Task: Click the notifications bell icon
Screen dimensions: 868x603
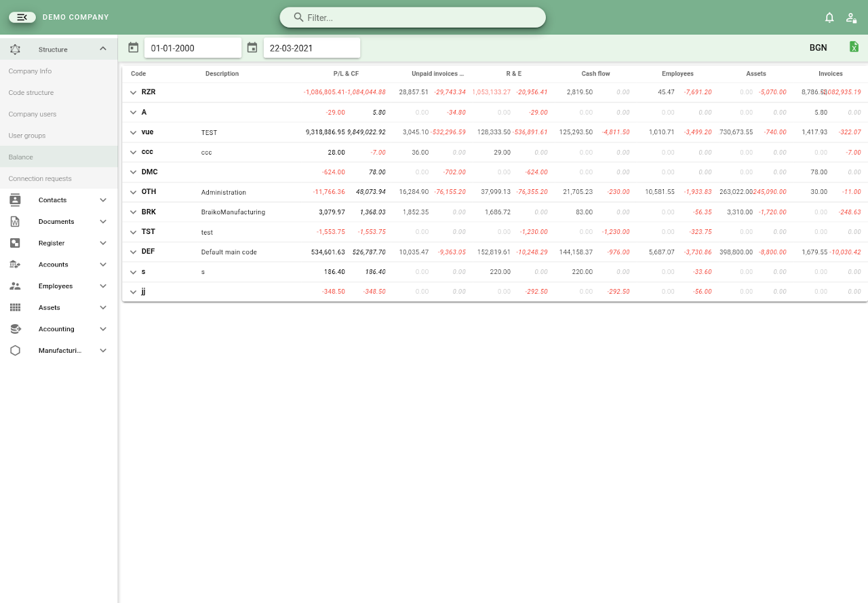Action: [829, 18]
